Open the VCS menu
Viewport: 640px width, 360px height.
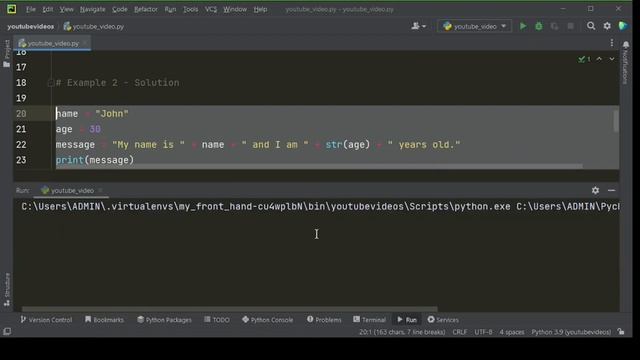pyautogui.click(x=211, y=9)
